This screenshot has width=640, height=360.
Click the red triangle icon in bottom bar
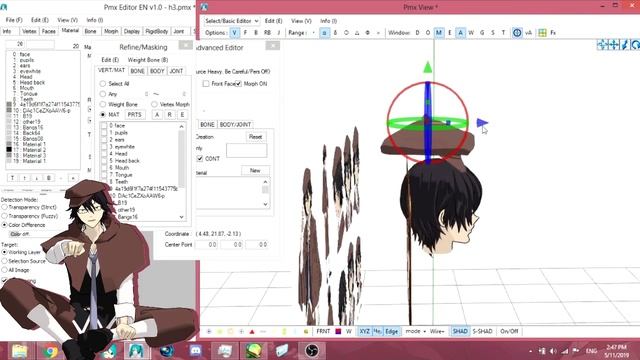point(252,331)
